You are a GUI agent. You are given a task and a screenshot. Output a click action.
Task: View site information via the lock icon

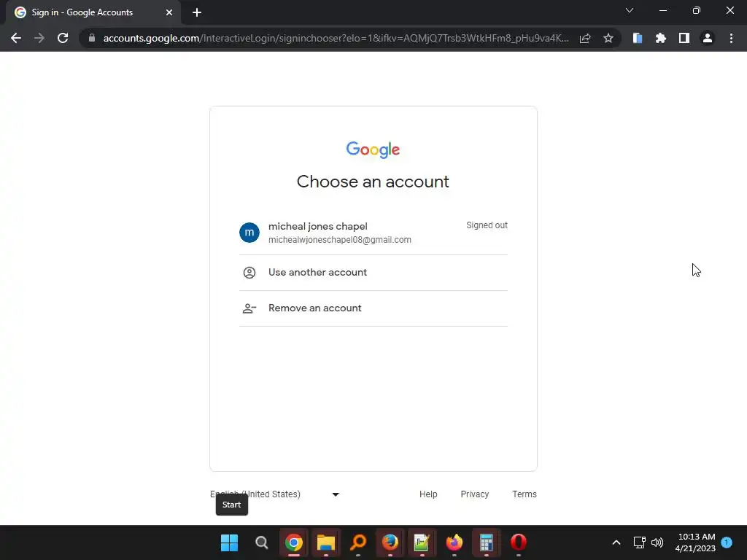tap(92, 38)
